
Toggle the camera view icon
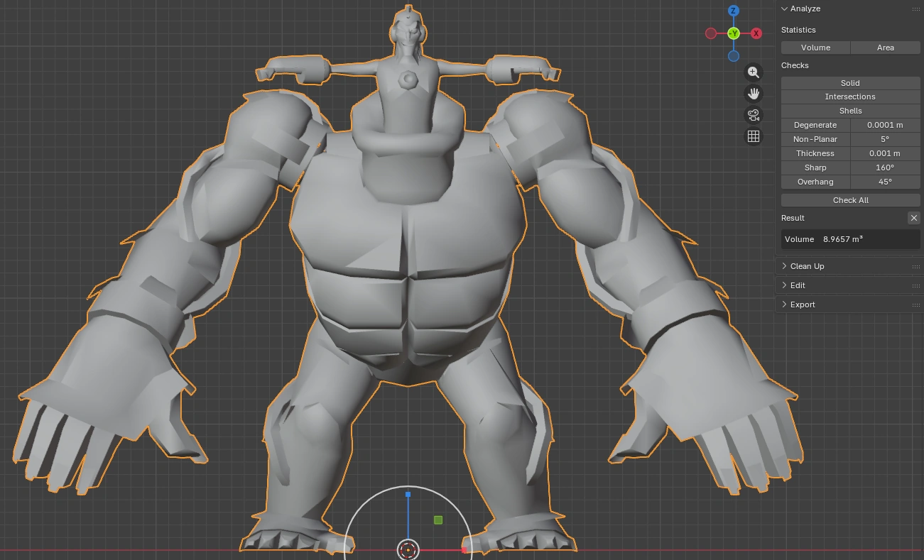(754, 115)
